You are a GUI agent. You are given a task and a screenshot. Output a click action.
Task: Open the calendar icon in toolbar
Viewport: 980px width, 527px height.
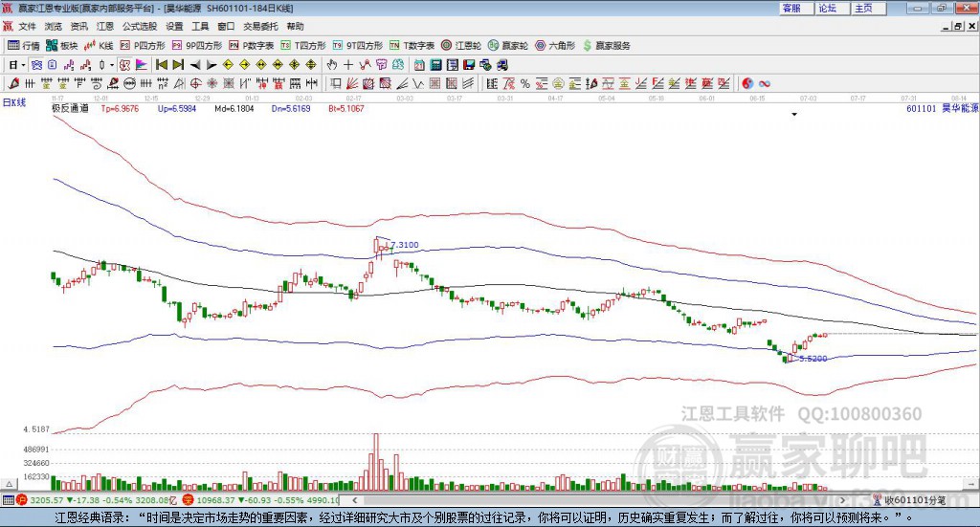[419, 65]
